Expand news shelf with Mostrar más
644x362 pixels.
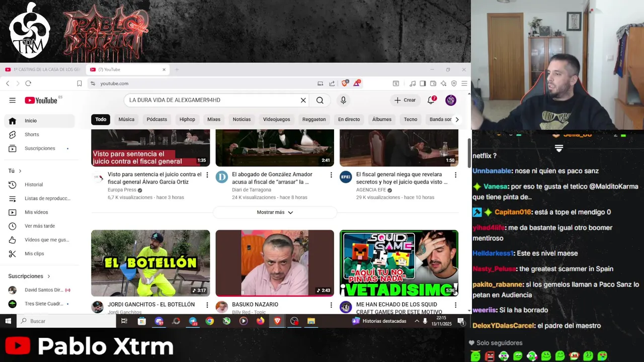click(x=275, y=212)
